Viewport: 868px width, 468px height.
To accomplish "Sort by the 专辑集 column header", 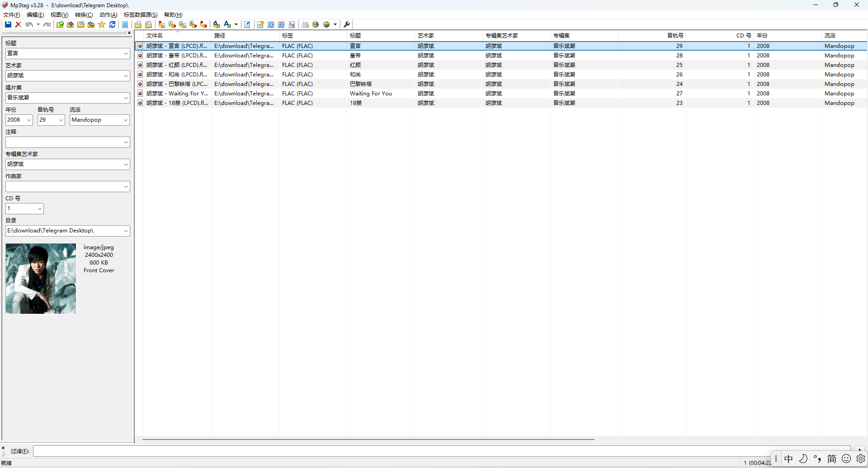I will tap(584, 35).
